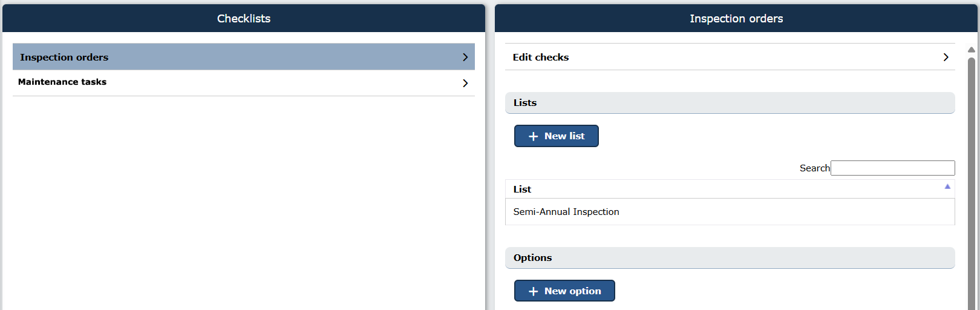
Task: Click the Checklists panel title bar
Action: [244, 18]
